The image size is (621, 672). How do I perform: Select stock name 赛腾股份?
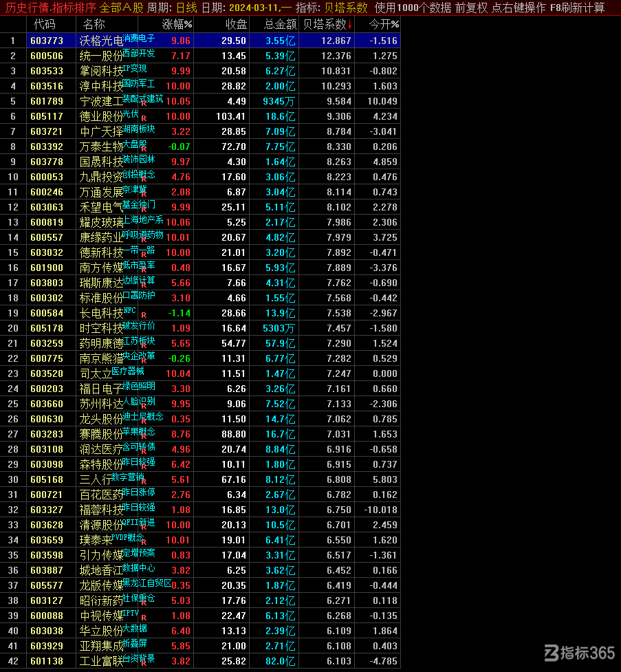101,434
